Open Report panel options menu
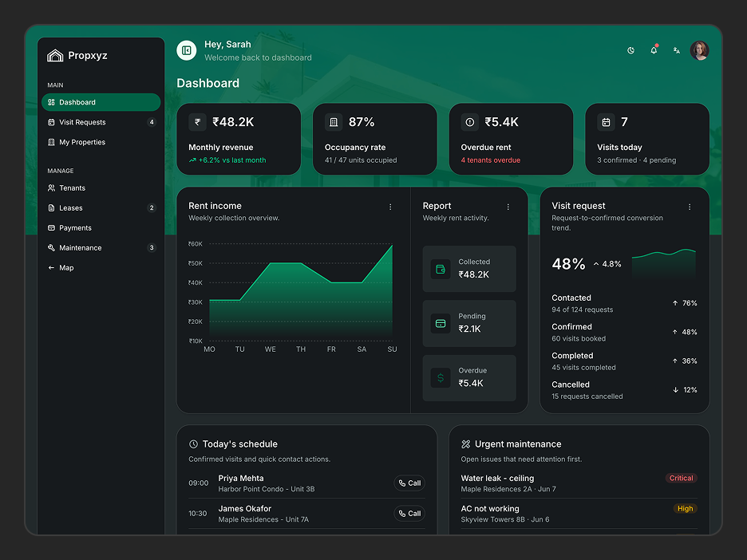Image resolution: width=747 pixels, height=560 pixels. click(x=508, y=207)
